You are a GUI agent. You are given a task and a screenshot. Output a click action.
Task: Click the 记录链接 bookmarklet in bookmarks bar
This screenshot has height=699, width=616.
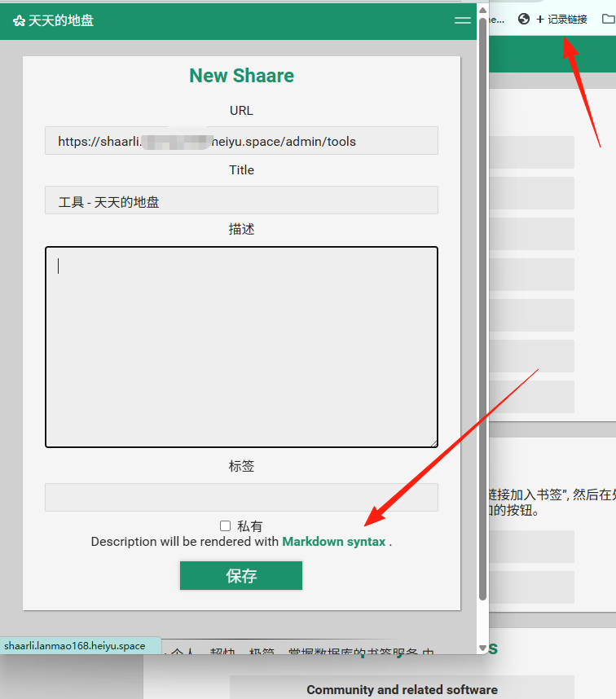(561, 20)
